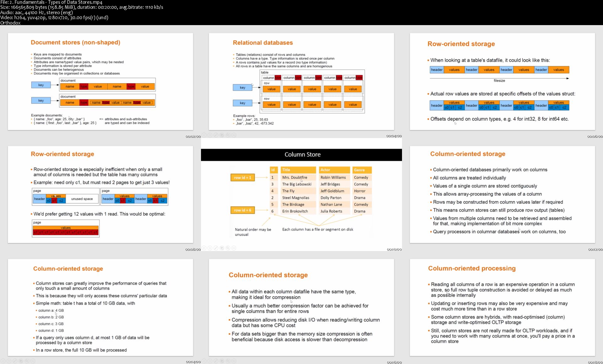Open more-options icon under Column Store frame
Viewport: 603px width, 364px height.
pyautogui.click(x=234, y=248)
